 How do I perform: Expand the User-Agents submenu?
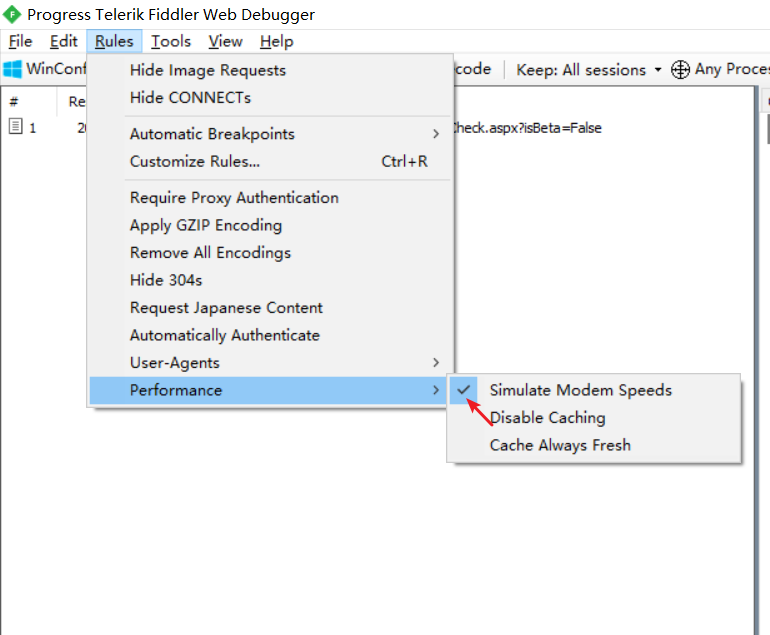click(270, 363)
